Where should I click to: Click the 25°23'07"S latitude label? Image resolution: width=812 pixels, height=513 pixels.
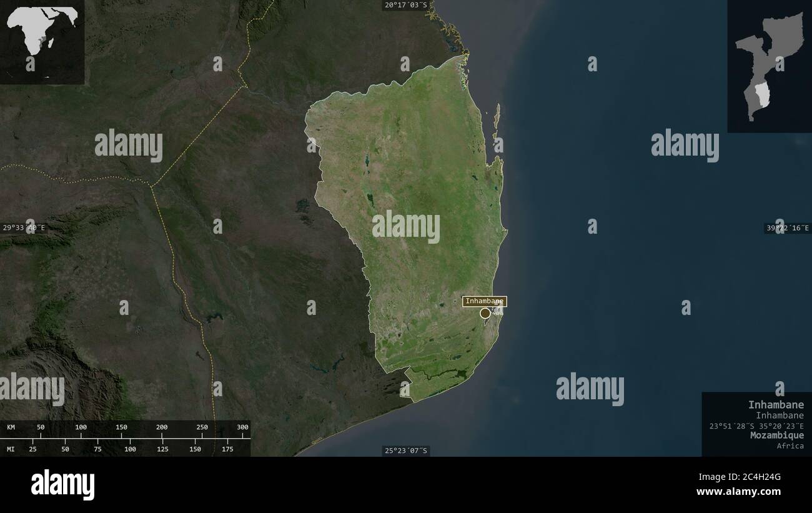click(406, 451)
